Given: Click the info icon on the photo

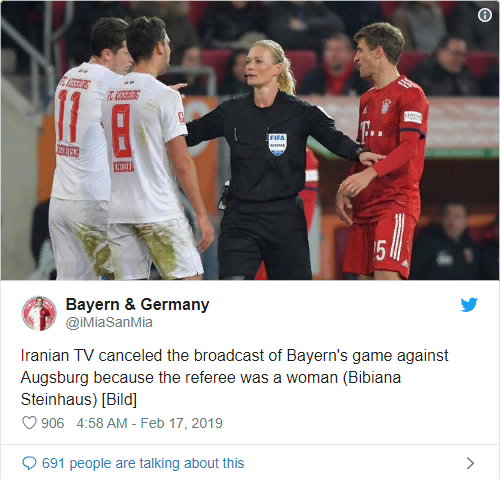Looking at the screenshot, I should pyautogui.click(x=485, y=15).
